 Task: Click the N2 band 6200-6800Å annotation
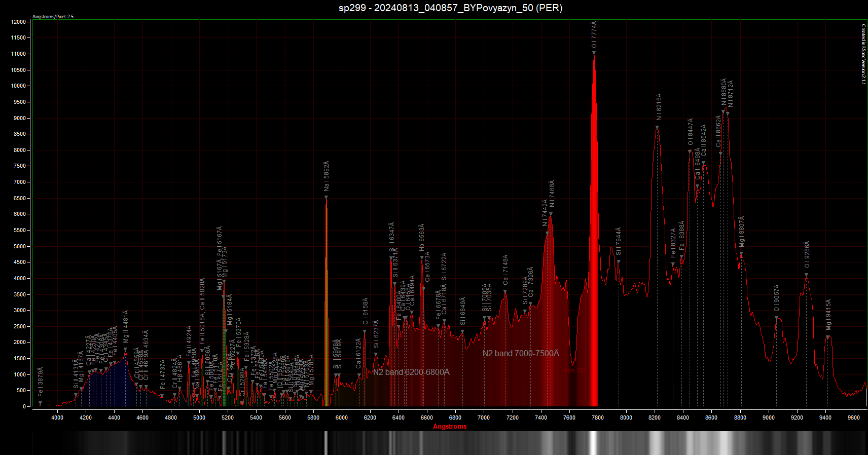pos(411,372)
